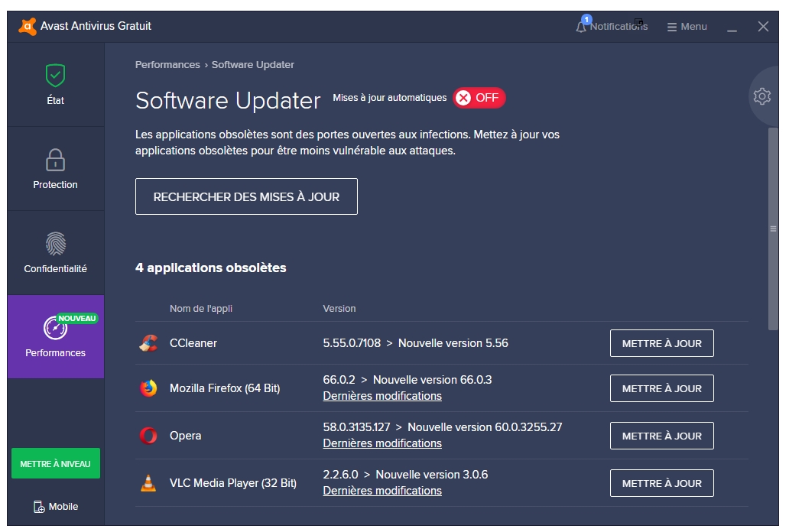Click the CCleaner application icon
This screenshot has width=789, height=532.
click(148, 343)
